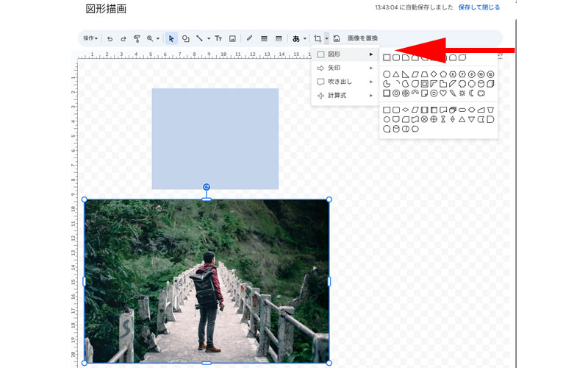Select the folded corner note shape
The width and height of the screenshot is (588, 368).
[x=424, y=93]
